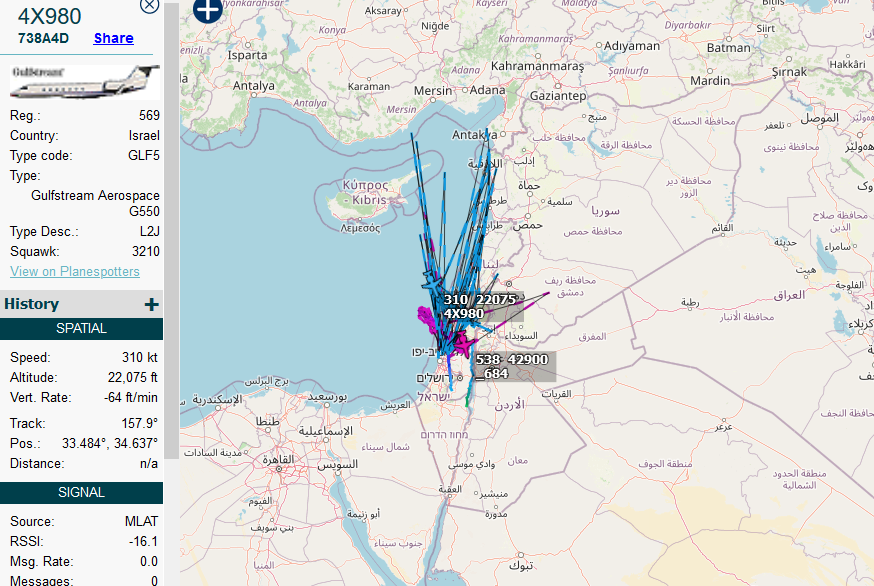The height and width of the screenshot is (586, 874).
Task: Click the Gulfstream aircraft thumbnail photo
Action: [x=85, y=83]
